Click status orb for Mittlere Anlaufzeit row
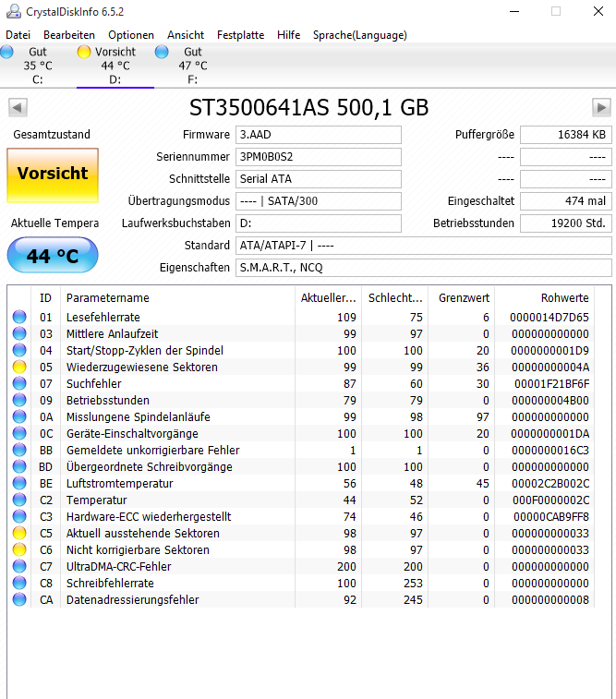The width and height of the screenshot is (616, 699). [x=19, y=333]
